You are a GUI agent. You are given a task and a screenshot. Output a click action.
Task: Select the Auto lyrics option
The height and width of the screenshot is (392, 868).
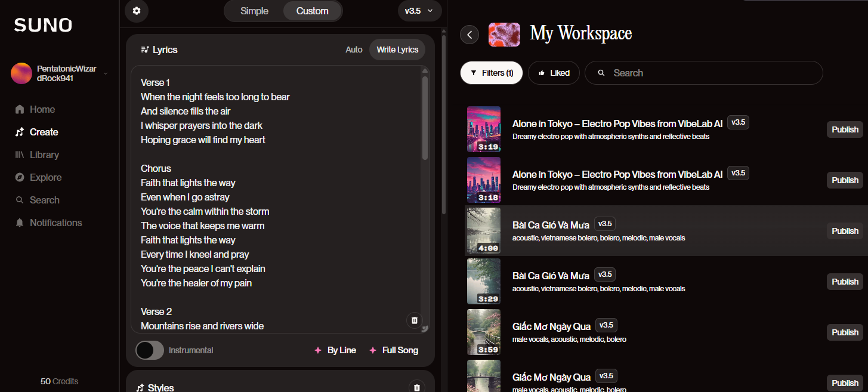coord(354,50)
